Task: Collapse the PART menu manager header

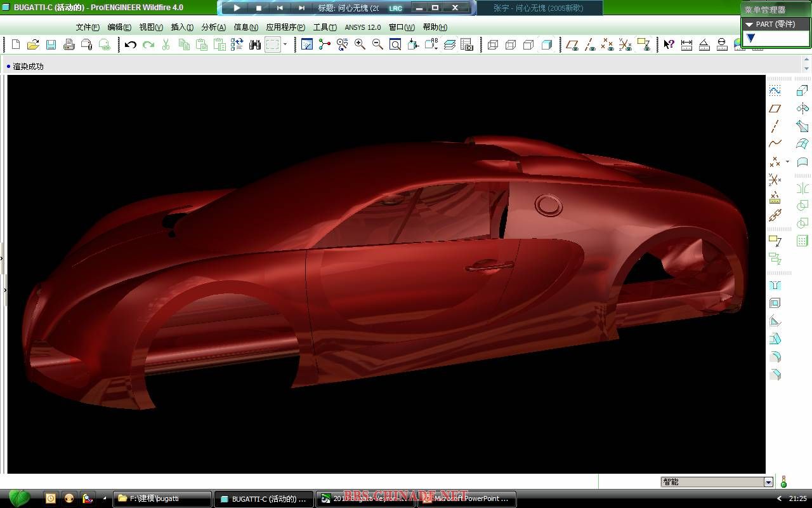Action: 775,24
